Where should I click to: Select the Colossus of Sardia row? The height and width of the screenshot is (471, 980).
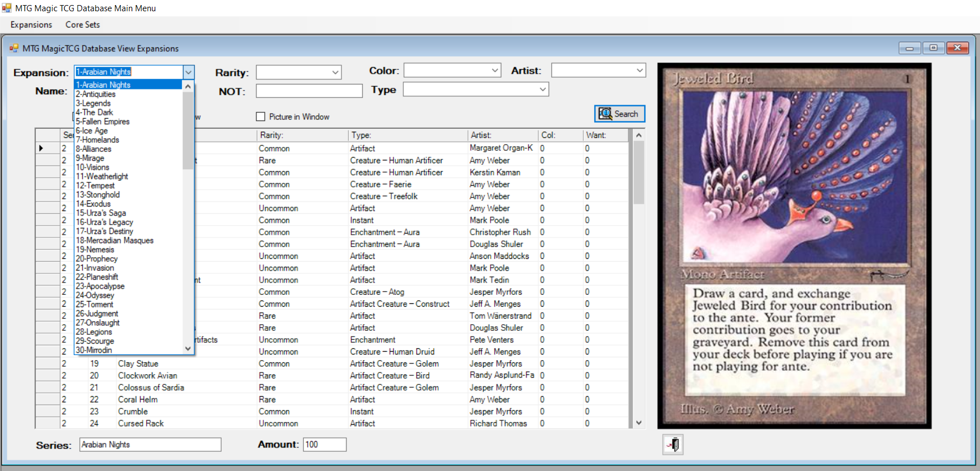(x=332, y=387)
